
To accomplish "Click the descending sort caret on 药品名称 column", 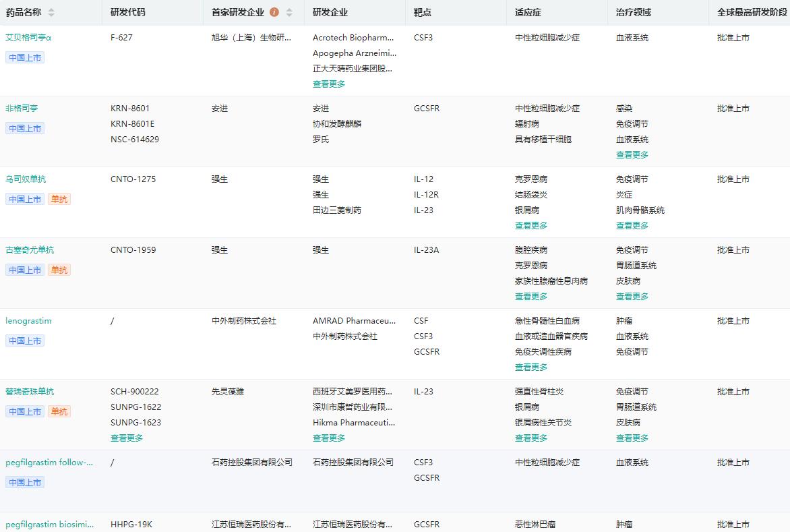I will pos(51,15).
